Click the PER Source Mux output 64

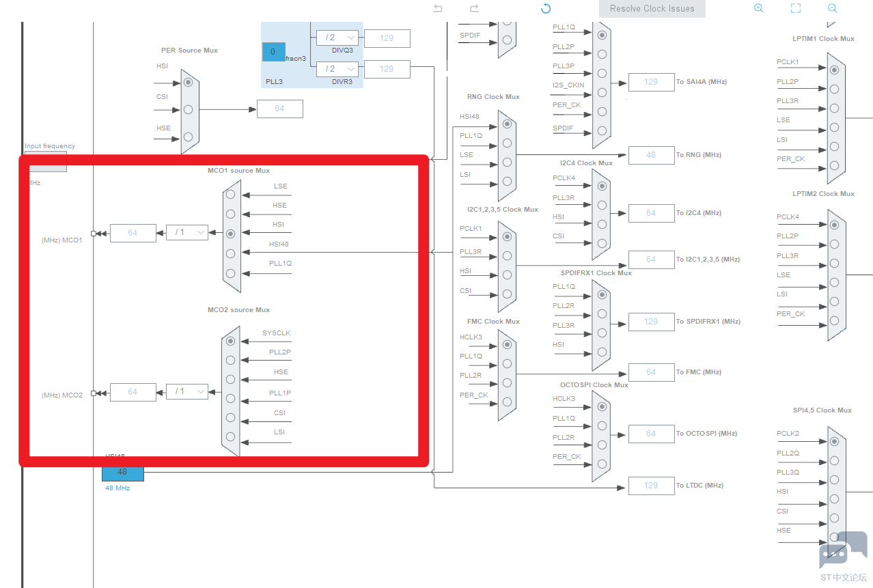280,109
